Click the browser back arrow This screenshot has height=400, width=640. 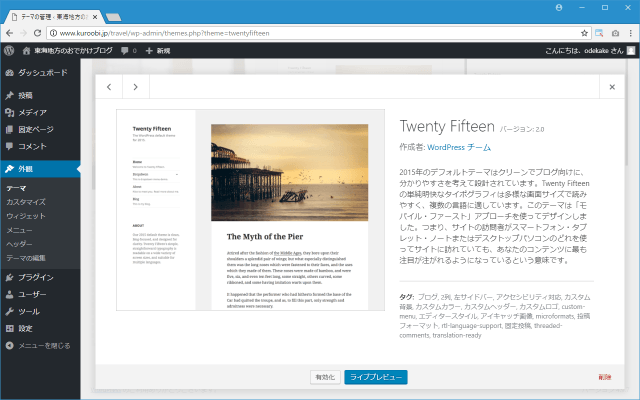click(9, 33)
